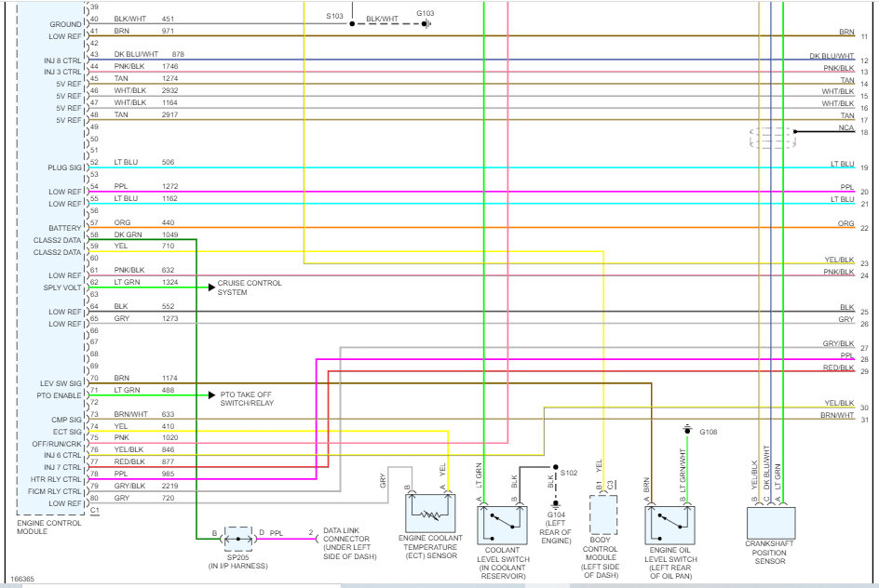Image resolution: width=879 pixels, height=588 pixels.
Task: Click the diagram number 166365
Action: point(22,579)
